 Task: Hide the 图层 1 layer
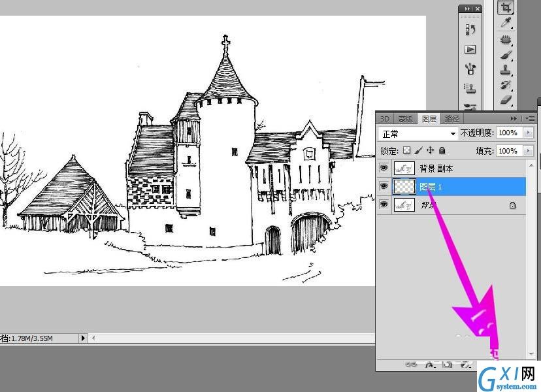[x=384, y=186]
